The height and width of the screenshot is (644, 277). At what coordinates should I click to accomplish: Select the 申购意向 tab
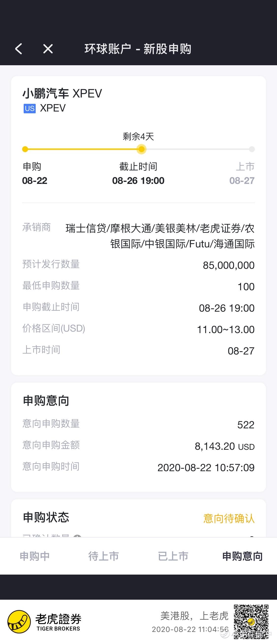242,556
